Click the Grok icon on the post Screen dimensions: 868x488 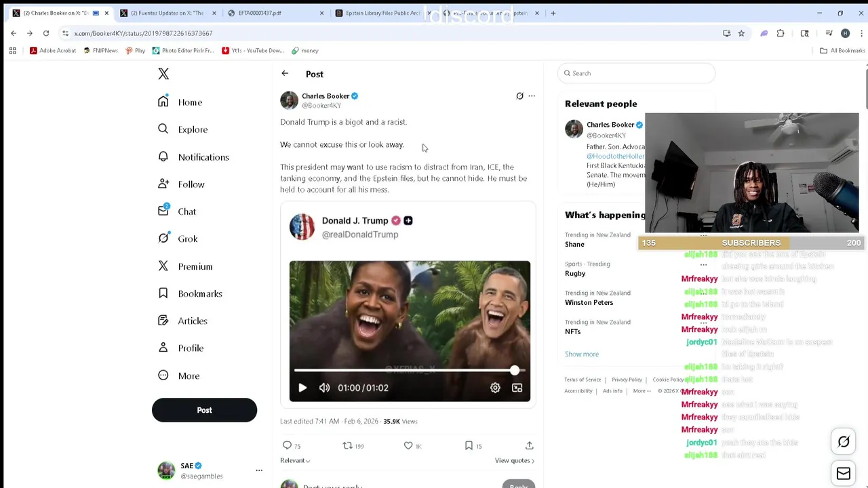pos(519,96)
